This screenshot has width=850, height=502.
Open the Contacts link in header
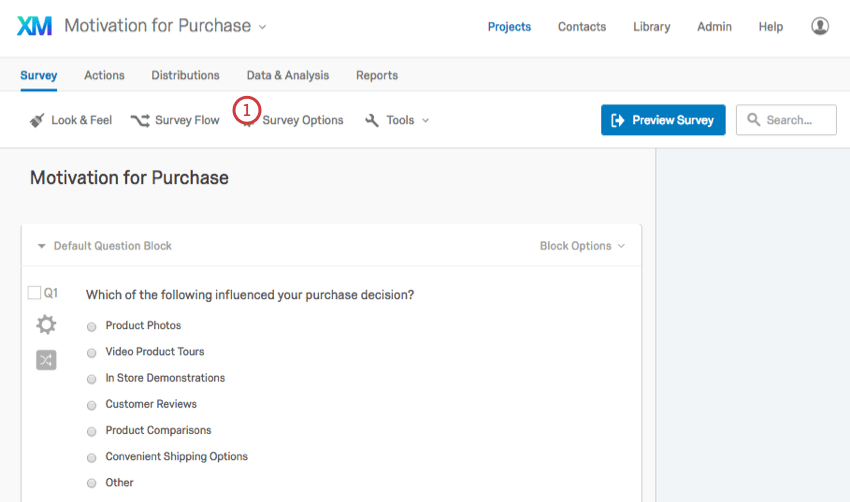pos(581,27)
